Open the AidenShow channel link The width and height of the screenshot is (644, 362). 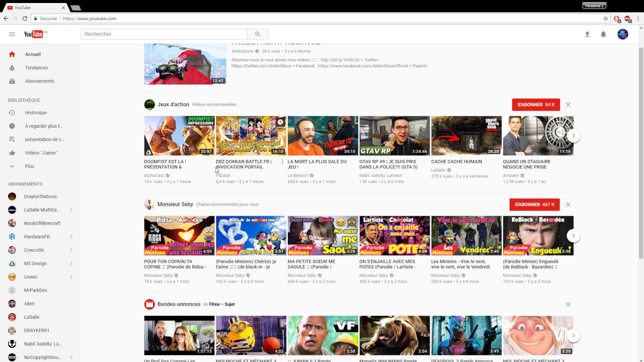[243, 51]
